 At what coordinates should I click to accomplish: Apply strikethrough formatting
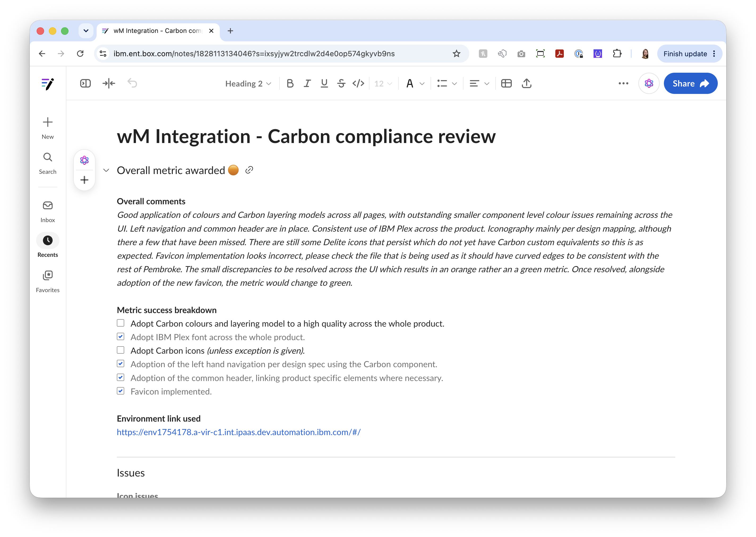(341, 83)
